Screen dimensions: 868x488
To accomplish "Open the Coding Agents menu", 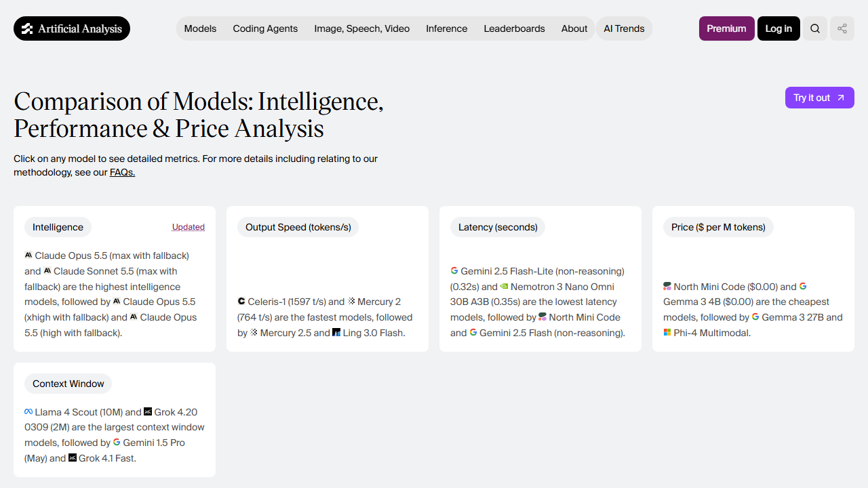I will point(265,28).
